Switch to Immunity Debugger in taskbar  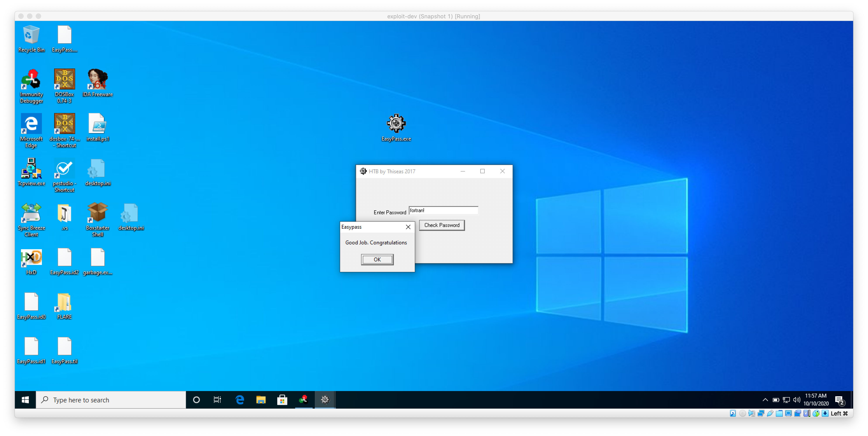coord(304,400)
